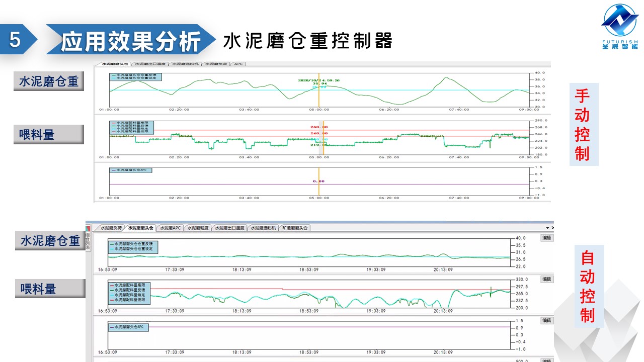Open 水泥磨选粉机 tab in upper trend window

(x=186, y=64)
